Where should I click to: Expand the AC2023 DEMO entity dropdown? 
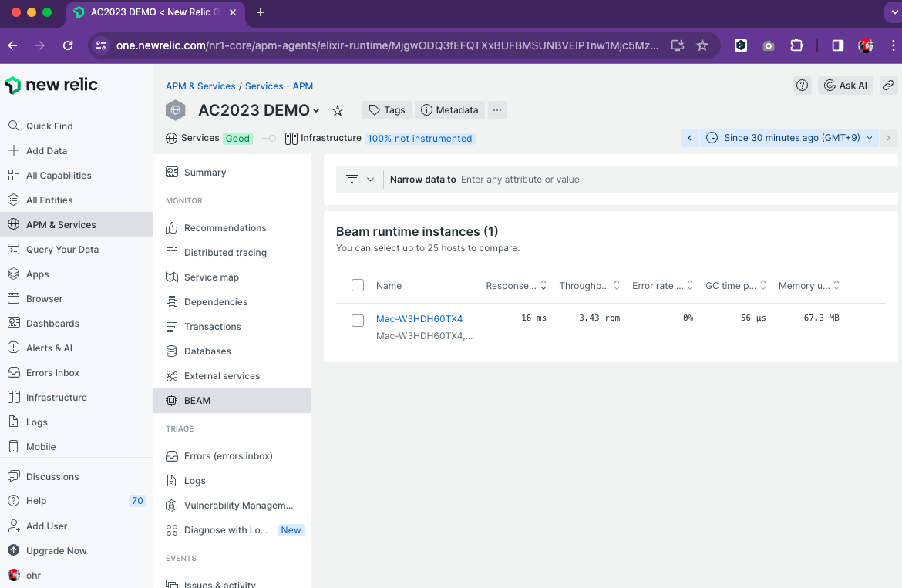click(316, 110)
